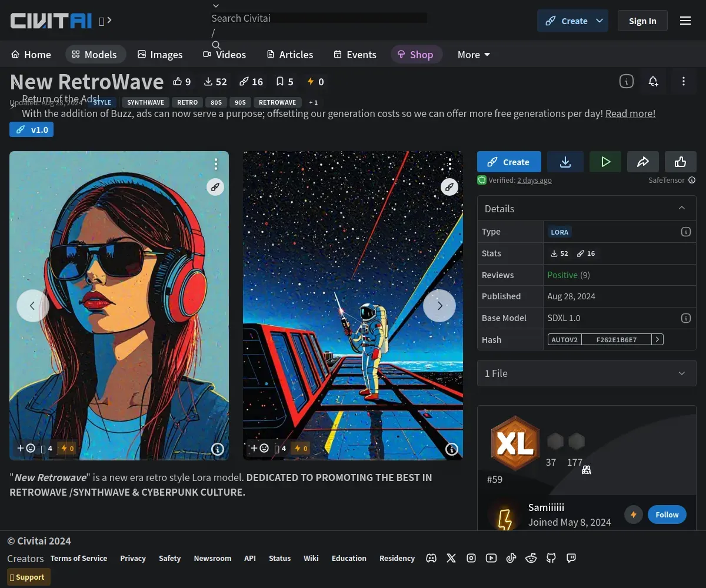Viewport: 706px width, 588px height.
Task: Open Civitai TikTok link in footer
Action: pos(511,558)
